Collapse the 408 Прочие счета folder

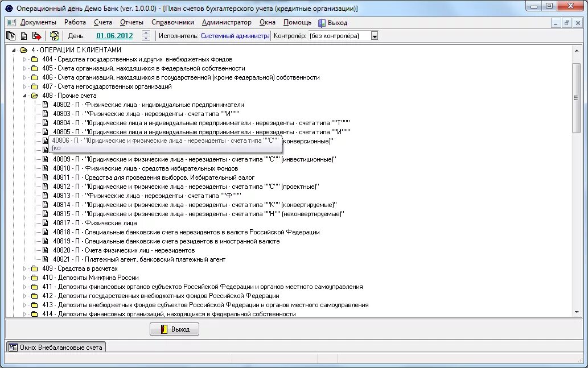[x=24, y=96]
